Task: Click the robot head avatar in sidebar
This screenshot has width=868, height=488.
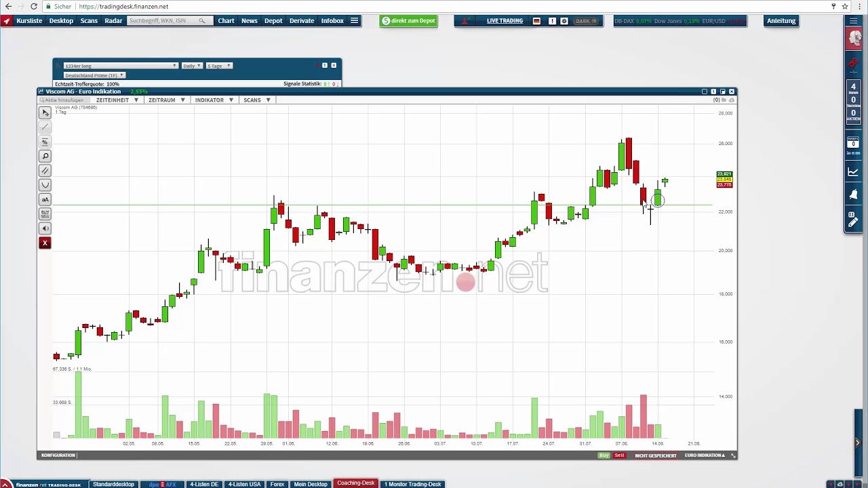Action: pyautogui.click(x=854, y=39)
